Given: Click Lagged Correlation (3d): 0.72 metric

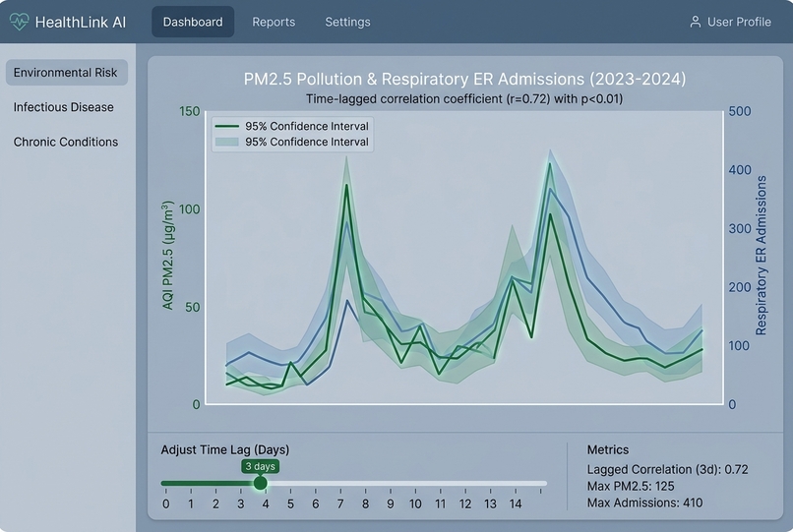Looking at the screenshot, I should coord(667,469).
